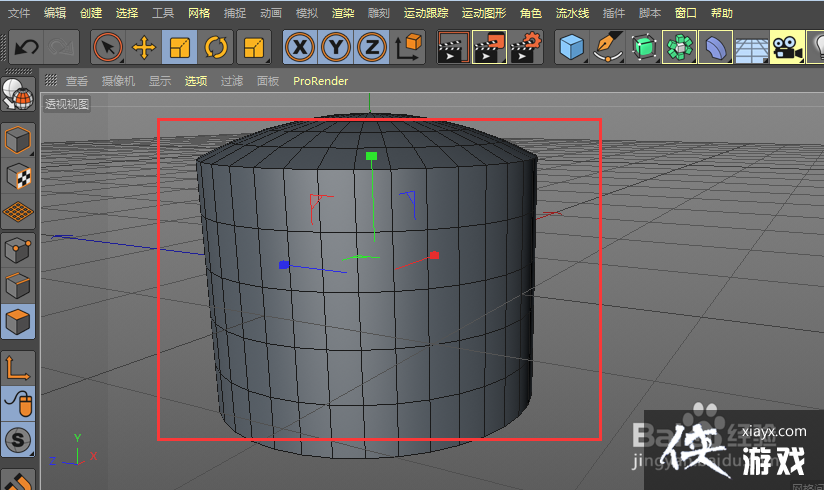Viewport: 824px width, 490px height.
Task: Click the Make Editable cube icon
Action: pyautogui.click(x=18, y=140)
